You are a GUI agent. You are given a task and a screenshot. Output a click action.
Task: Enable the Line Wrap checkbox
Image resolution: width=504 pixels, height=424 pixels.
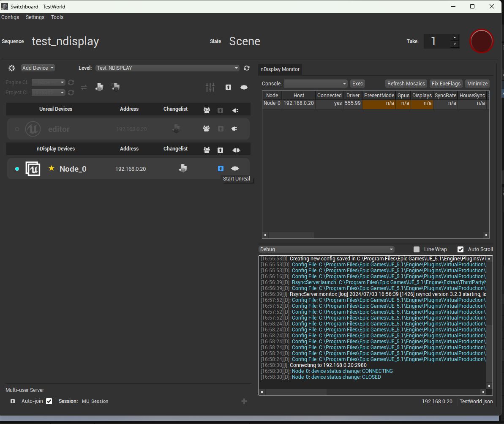pyautogui.click(x=417, y=249)
